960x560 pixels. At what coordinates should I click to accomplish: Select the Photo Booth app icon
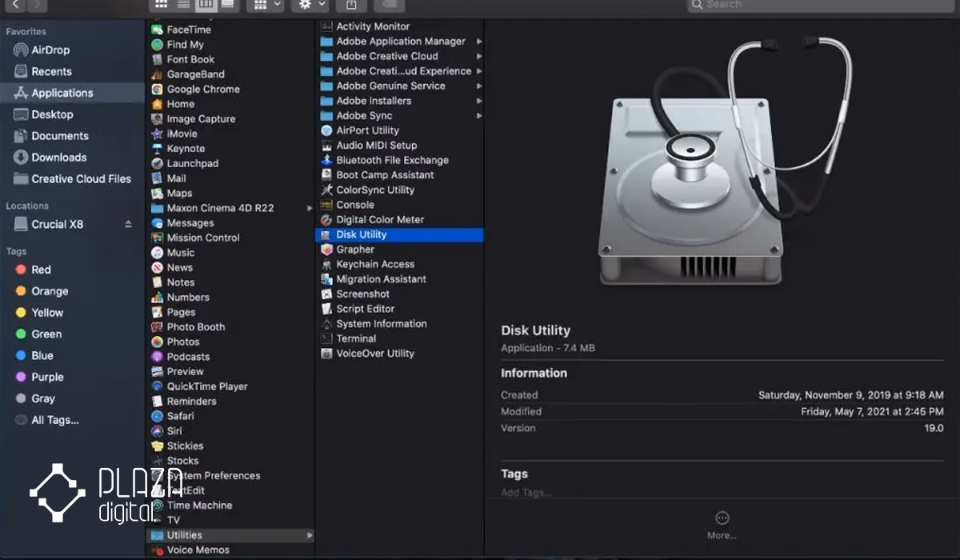[158, 327]
